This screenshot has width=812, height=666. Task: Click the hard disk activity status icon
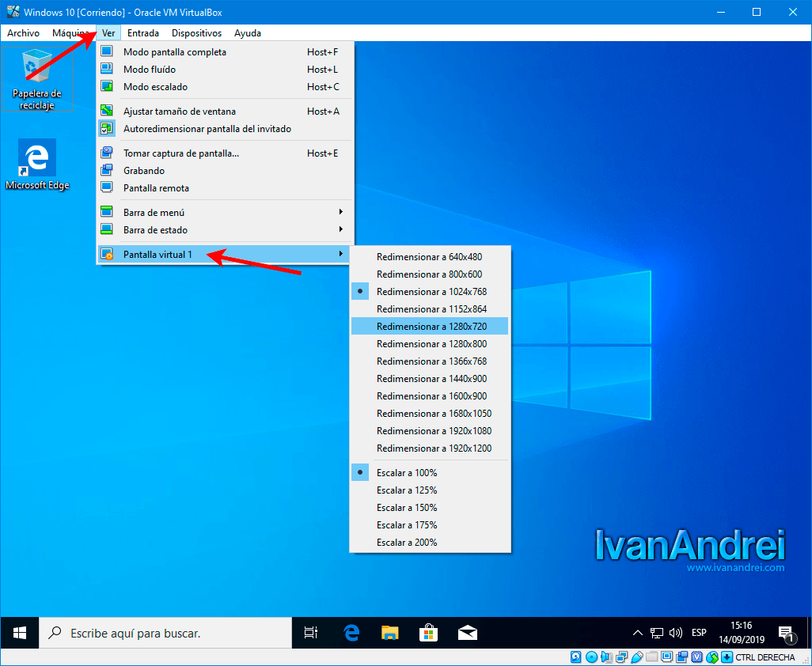pos(576,657)
